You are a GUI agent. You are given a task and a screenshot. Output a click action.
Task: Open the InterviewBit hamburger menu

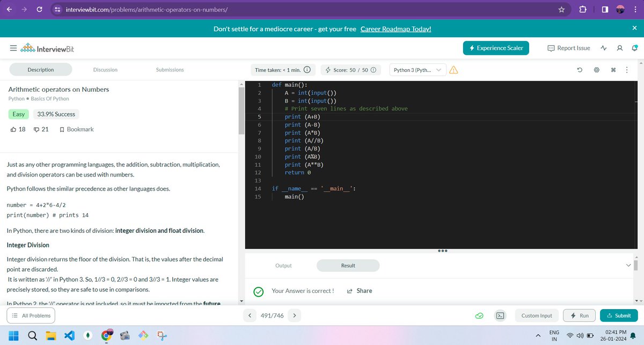(13, 49)
